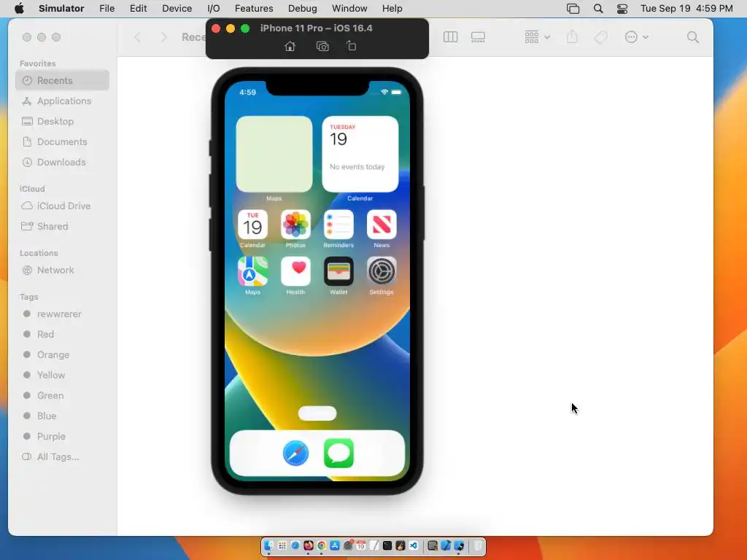Image resolution: width=747 pixels, height=560 pixels.
Task: Click the menu bar date and time
Action: tap(686, 9)
